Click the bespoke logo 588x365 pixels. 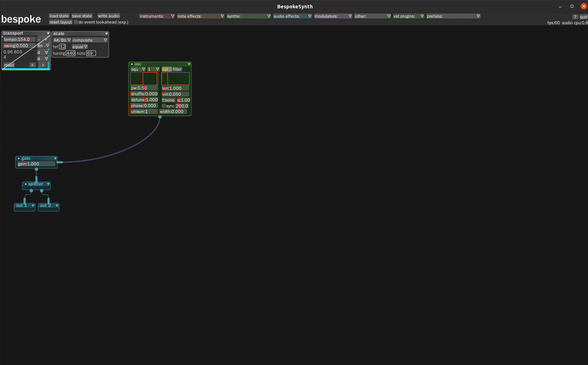pos(21,19)
